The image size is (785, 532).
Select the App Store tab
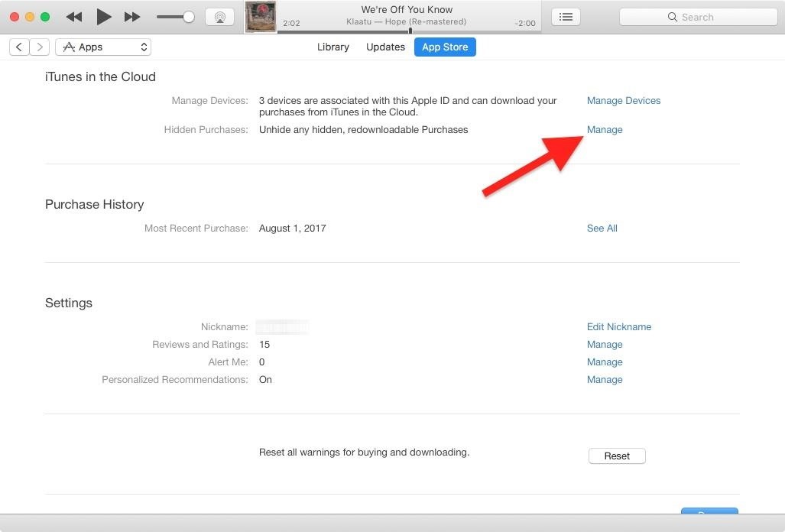(445, 47)
